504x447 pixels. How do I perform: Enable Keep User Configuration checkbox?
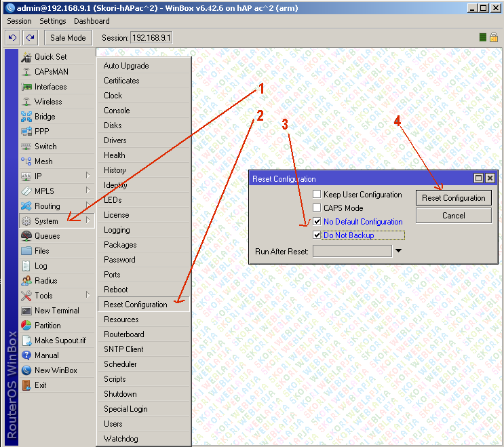317,195
